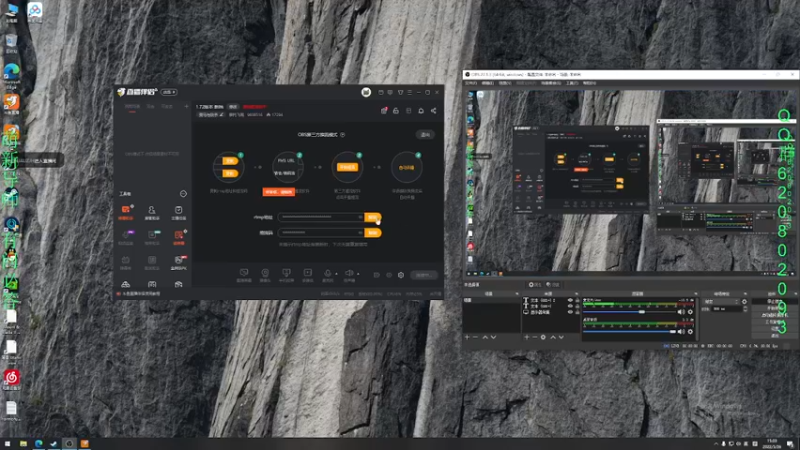Select the first orange toolbox tool icon
The width and height of the screenshot is (800, 450).
coord(126,210)
